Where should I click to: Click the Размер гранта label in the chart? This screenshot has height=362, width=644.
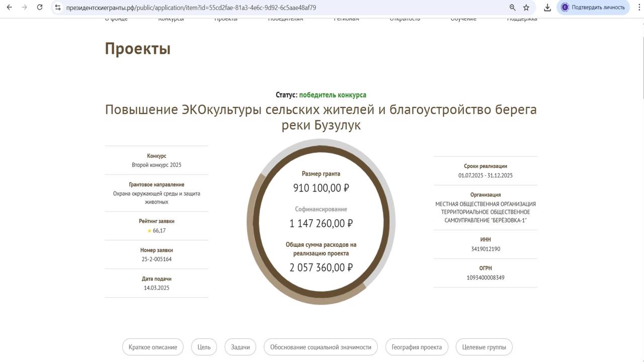[x=321, y=174]
